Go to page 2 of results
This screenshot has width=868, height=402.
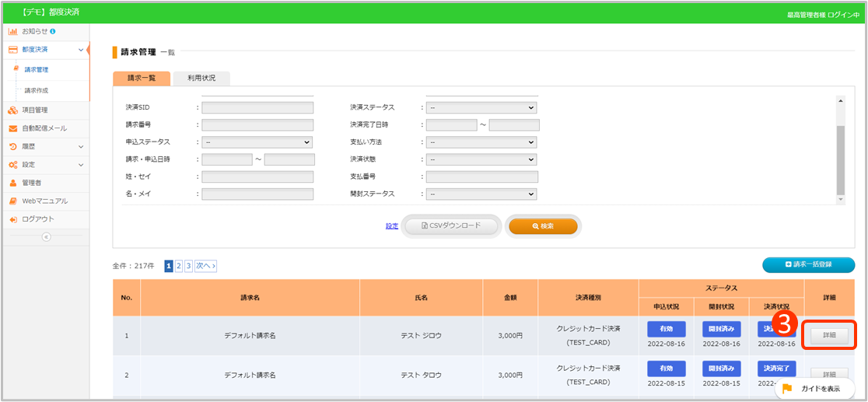(x=179, y=266)
